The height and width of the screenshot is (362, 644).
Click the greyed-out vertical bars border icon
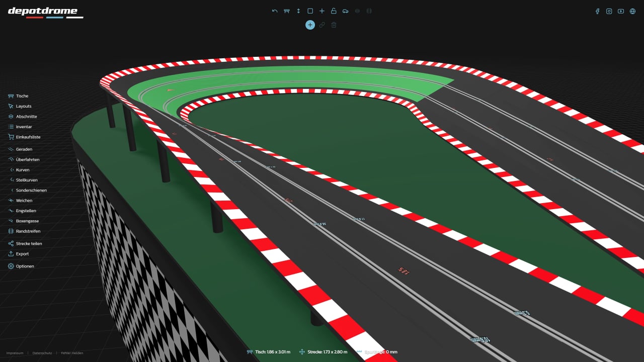(x=369, y=11)
